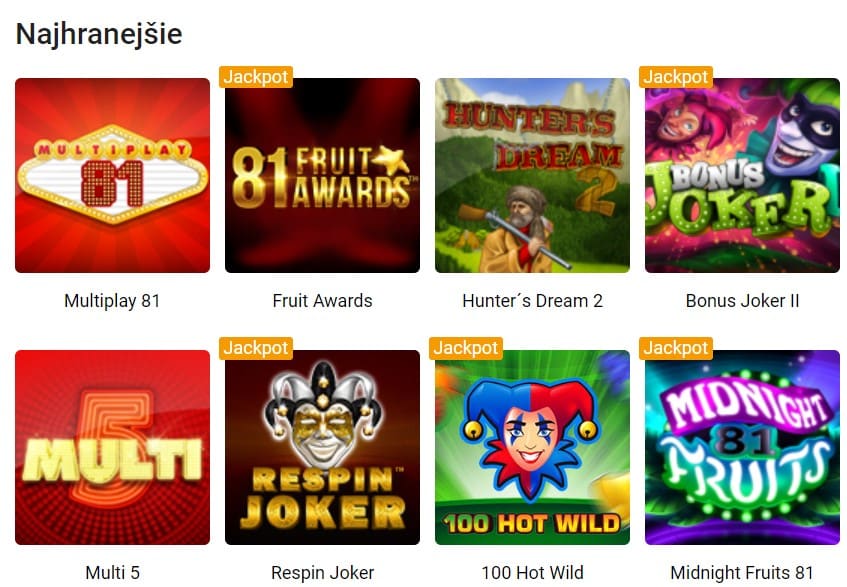The height and width of the screenshot is (587, 847).
Task: Click the Jackpot badge on Fruit Awards
Action: (256, 77)
